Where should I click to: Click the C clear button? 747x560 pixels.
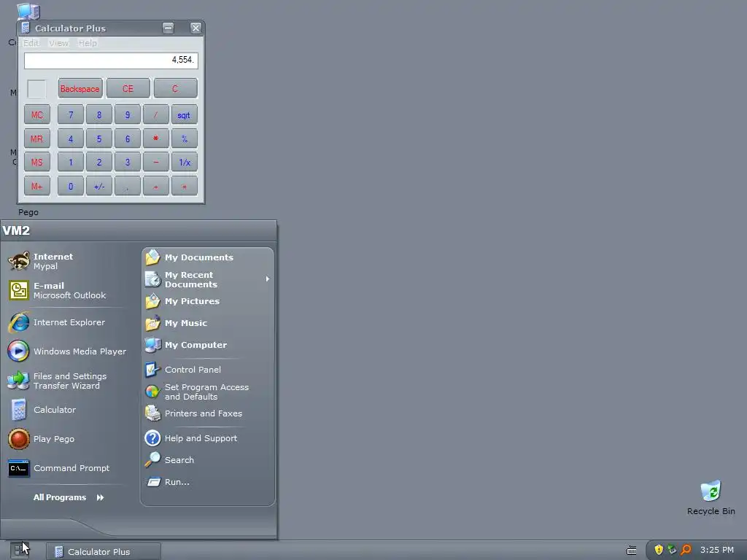click(175, 88)
